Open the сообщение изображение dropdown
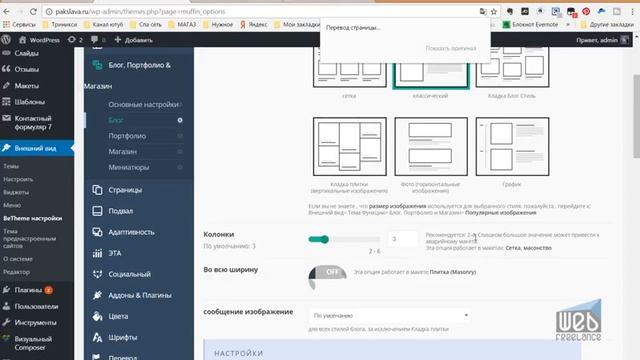 coord(390,316)
